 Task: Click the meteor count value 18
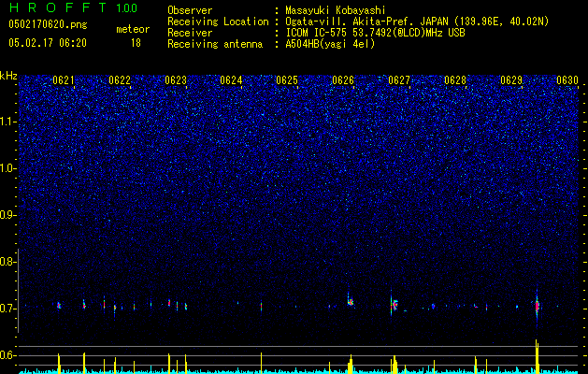click(x=136, y=43)
